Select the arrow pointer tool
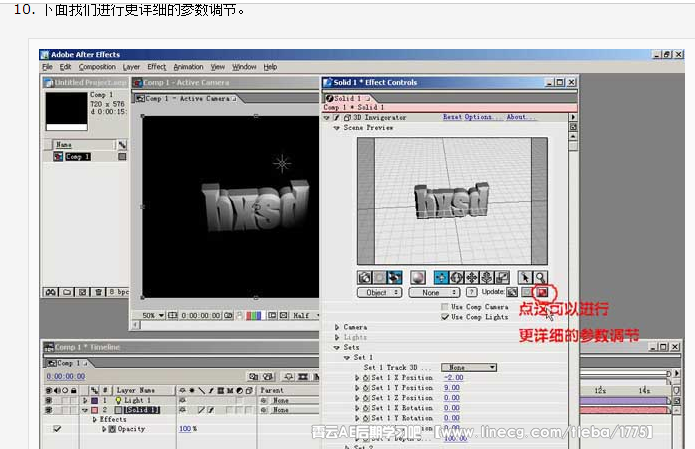 (525, 277)
